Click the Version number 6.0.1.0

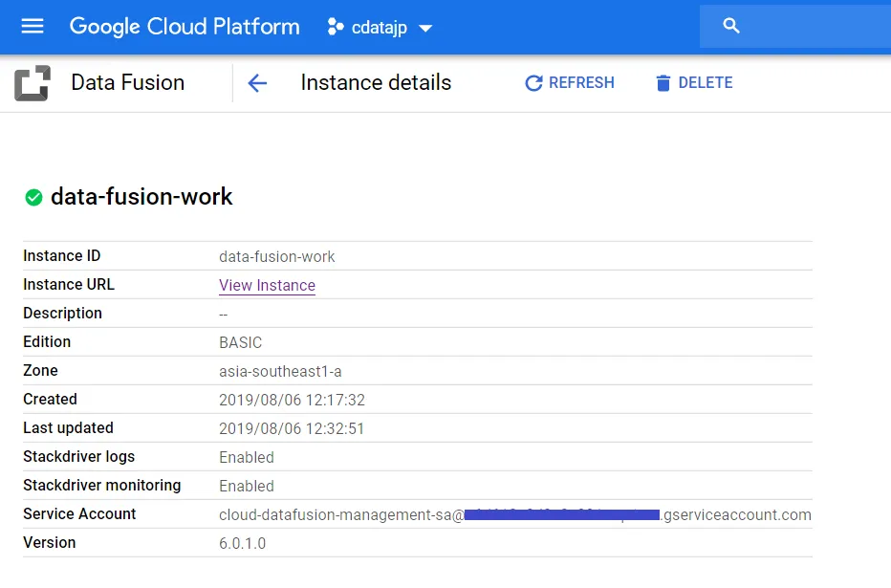242,543
